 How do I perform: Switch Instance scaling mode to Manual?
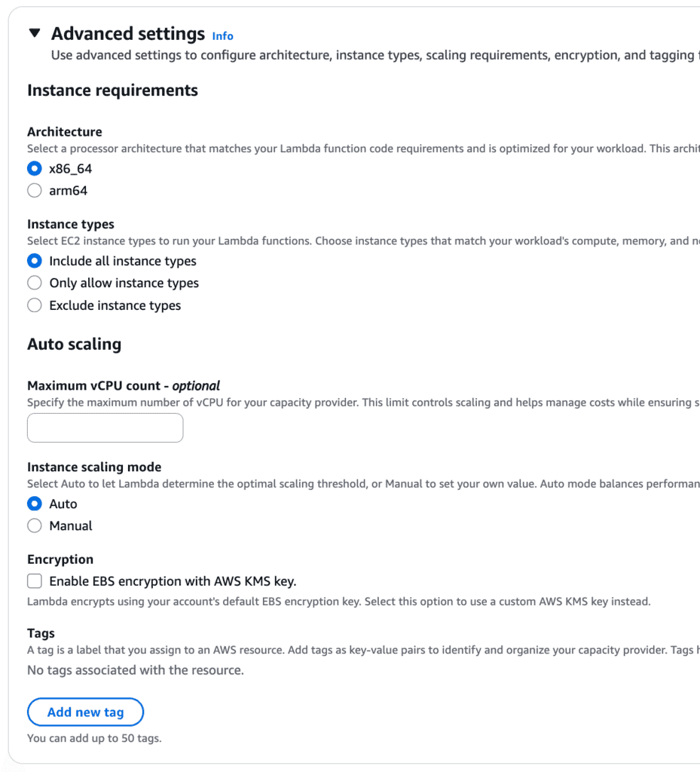[35, 525]
